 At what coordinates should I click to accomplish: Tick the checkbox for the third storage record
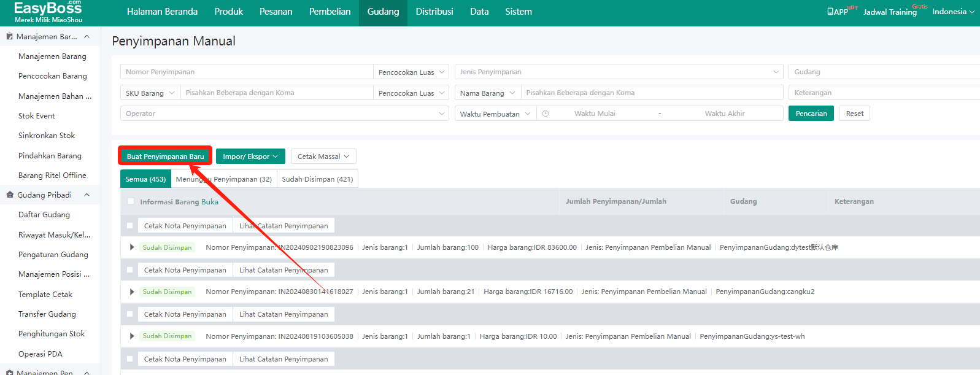point(129,314)
